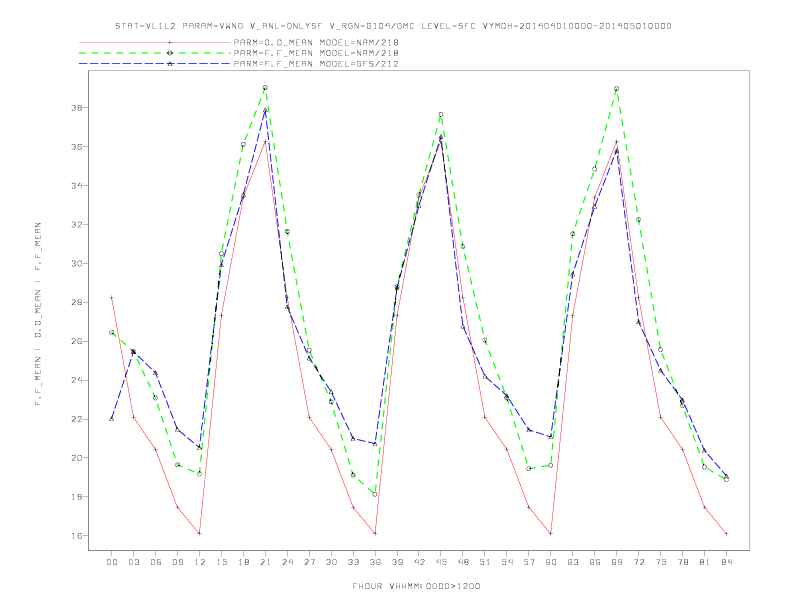Image resolution: width=792 pixels, height=612 pixels.
Task: Click y-axis tick label 16
Action: tap(76, 536)
